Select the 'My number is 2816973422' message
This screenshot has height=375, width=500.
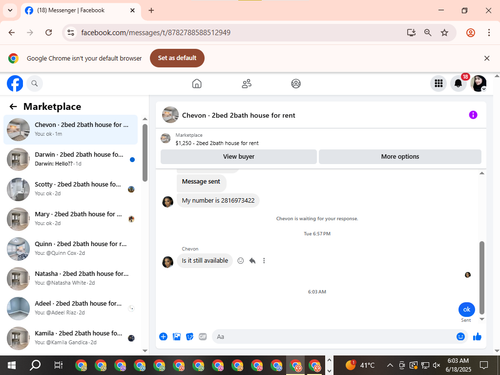(x=218, y=201)
